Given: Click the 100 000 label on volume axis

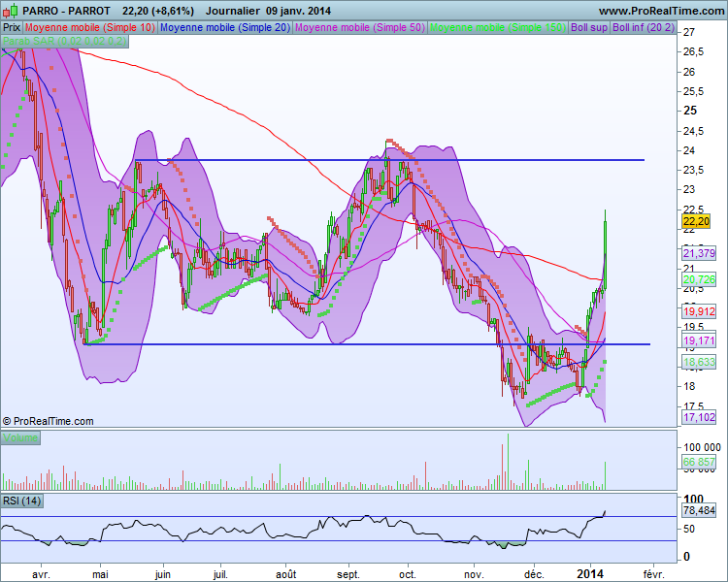Looking at the screenshot, I should point(702,447).
